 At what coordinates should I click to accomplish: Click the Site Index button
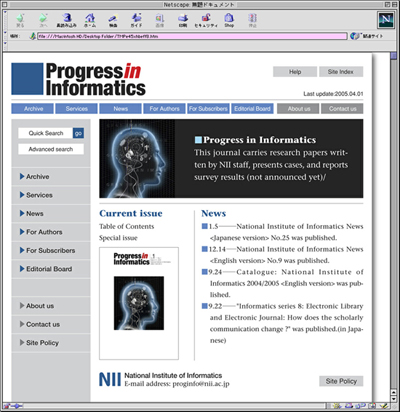[x=341, y=72]
